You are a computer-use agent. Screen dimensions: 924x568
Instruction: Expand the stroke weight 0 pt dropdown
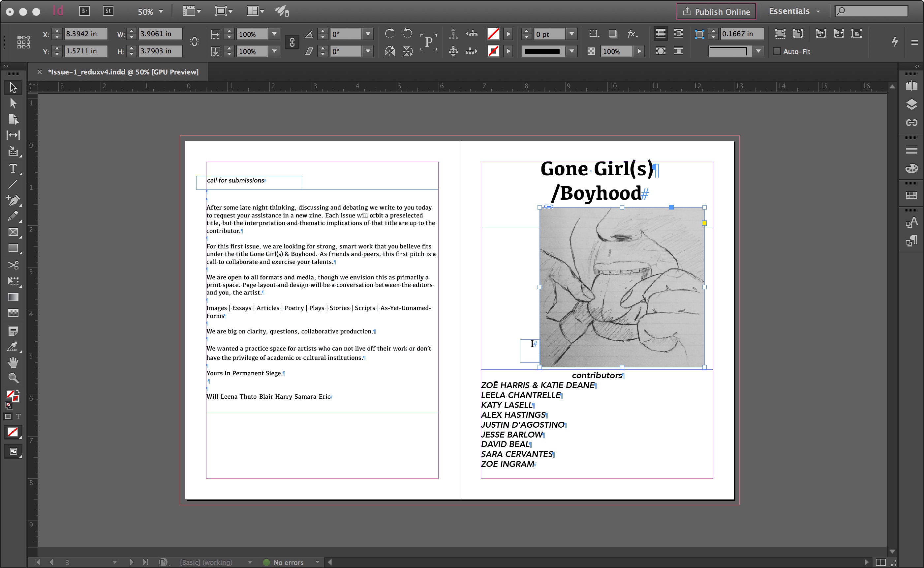[x=572, y=34]
